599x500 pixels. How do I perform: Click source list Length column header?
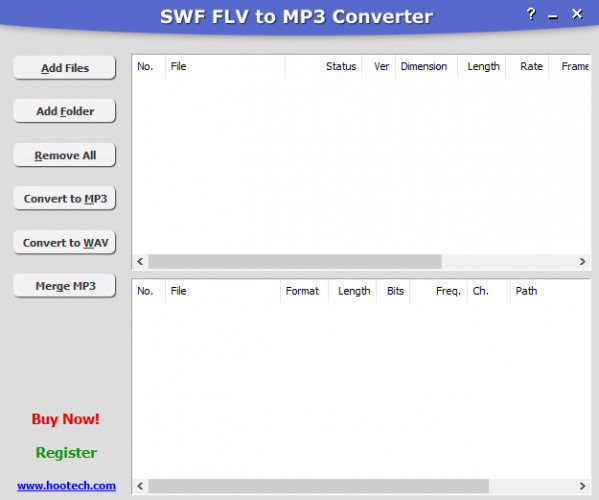[482, 66]
